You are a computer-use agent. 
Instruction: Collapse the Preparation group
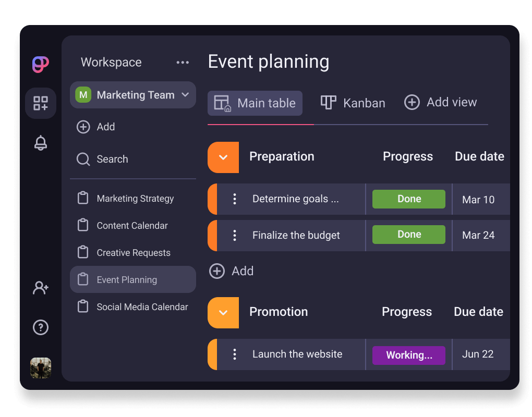click(x=223, y=157)
